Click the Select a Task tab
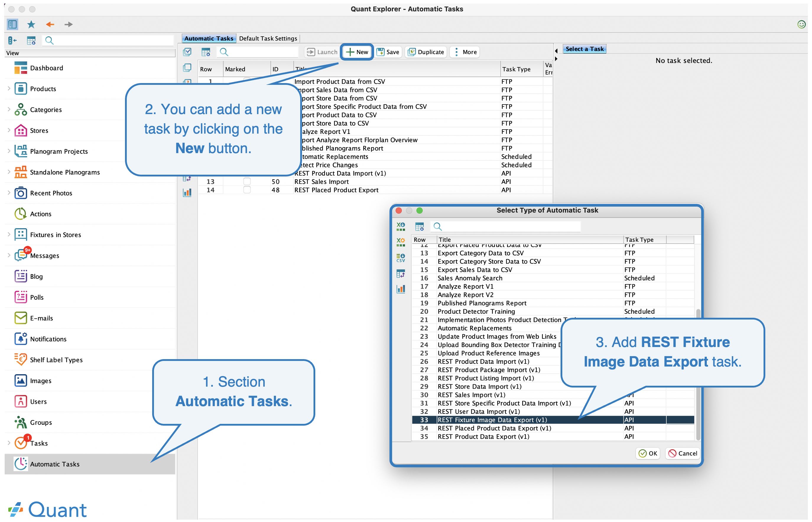812x522 pixels. tap(584, 49)
